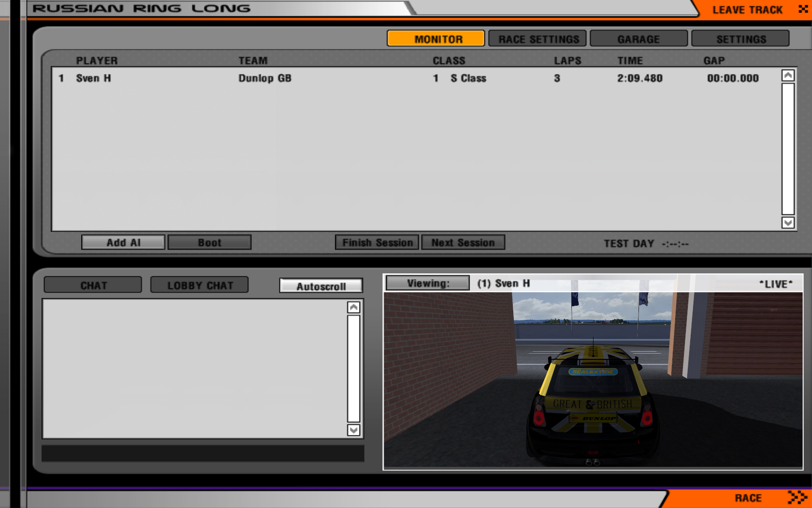The image size is (812, 508).
Task: Click the chat message input field
Action: pos(203,453)
